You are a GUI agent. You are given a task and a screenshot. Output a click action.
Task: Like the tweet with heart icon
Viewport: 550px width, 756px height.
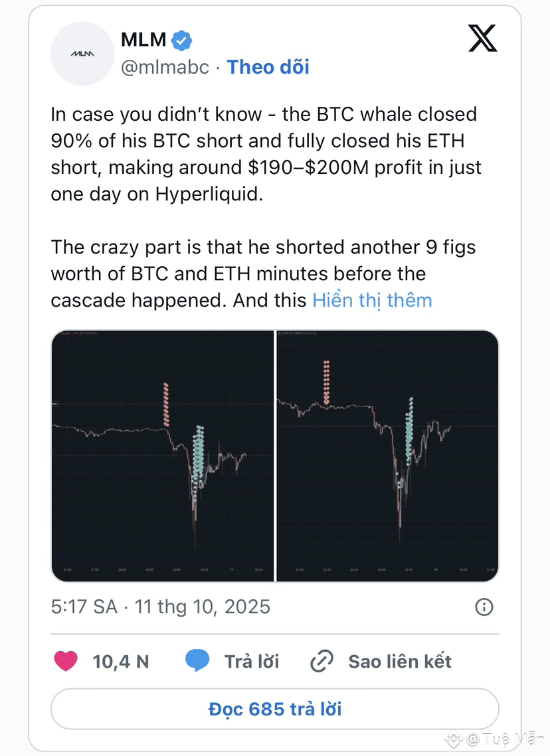(66, 661)
